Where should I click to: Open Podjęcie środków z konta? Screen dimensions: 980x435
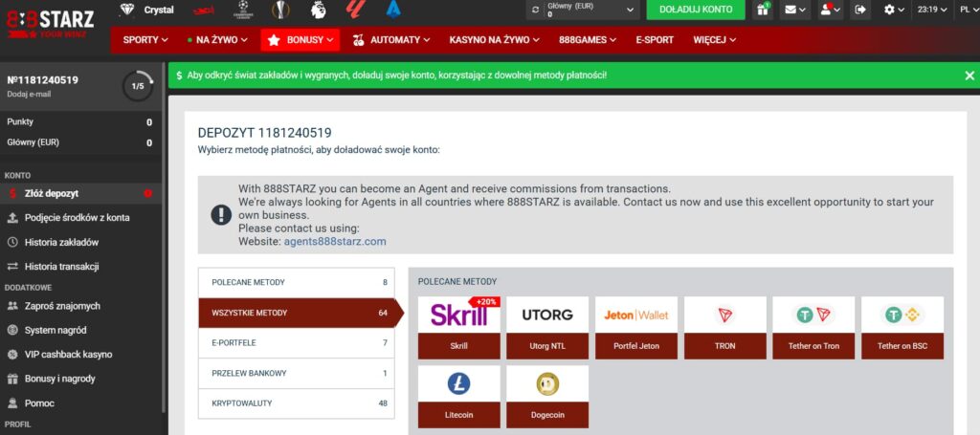[80, 218]
